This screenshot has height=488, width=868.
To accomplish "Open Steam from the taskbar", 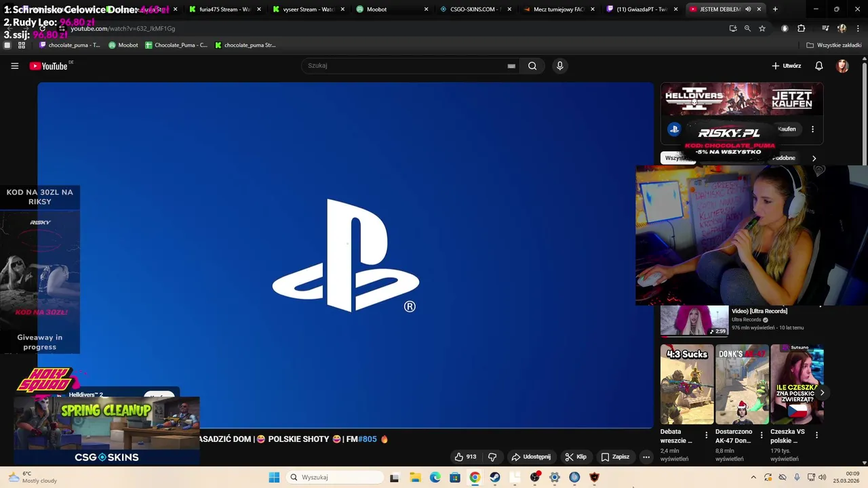I will coord(495,477).
